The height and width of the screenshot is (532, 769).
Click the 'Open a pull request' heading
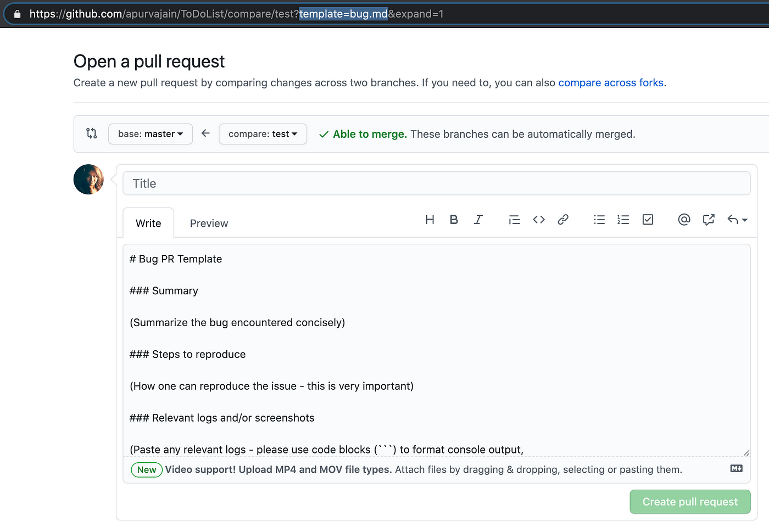(x=149, y=61)
